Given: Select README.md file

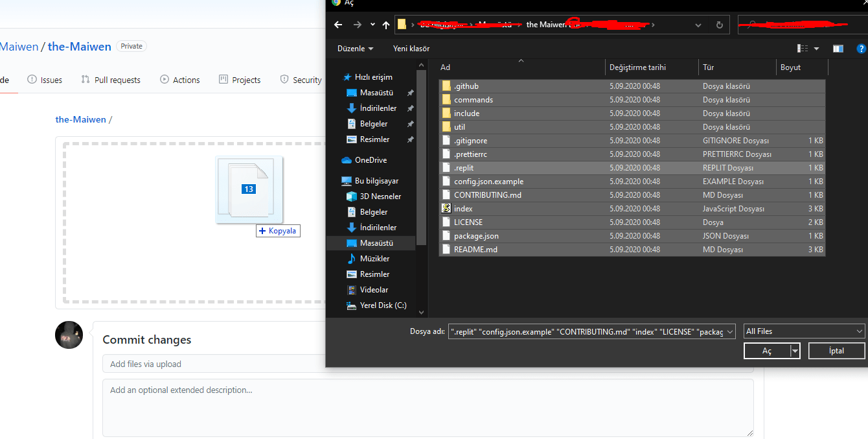Looking at the screenshot, I should pyautogui.click(x=632, y=250).
